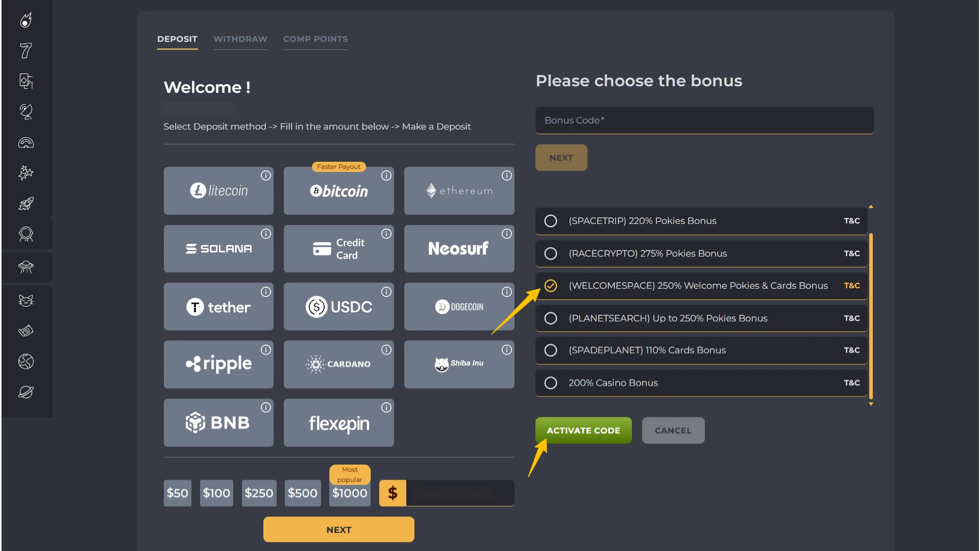
Task: Open the info icon on Neosurf tile
Action: click(506, 234)
